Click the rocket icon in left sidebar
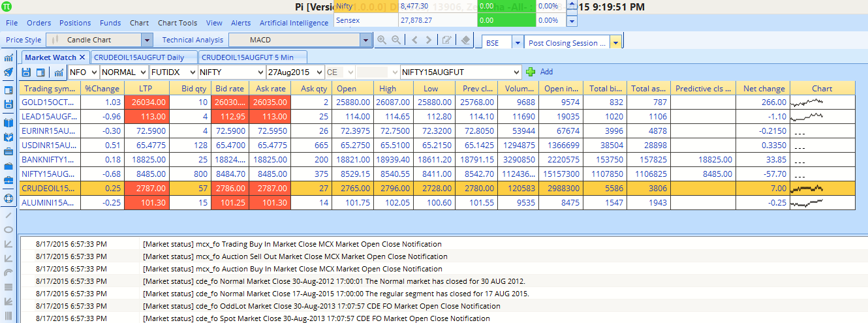 coord(8,72)
